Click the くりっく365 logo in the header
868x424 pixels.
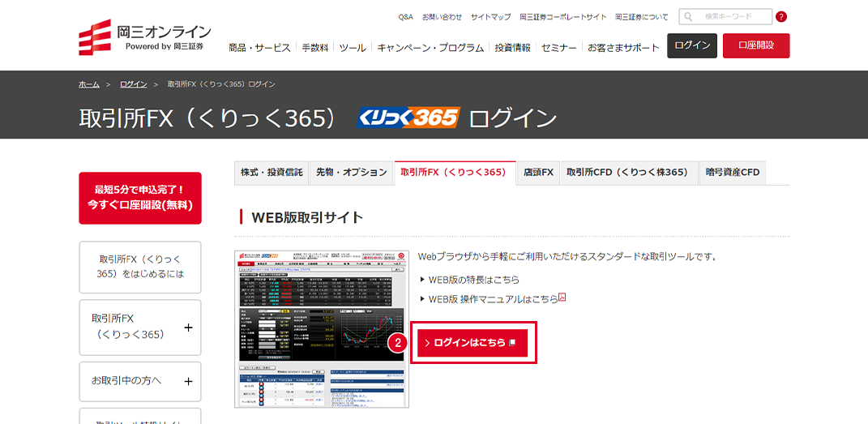pos(408,118)
